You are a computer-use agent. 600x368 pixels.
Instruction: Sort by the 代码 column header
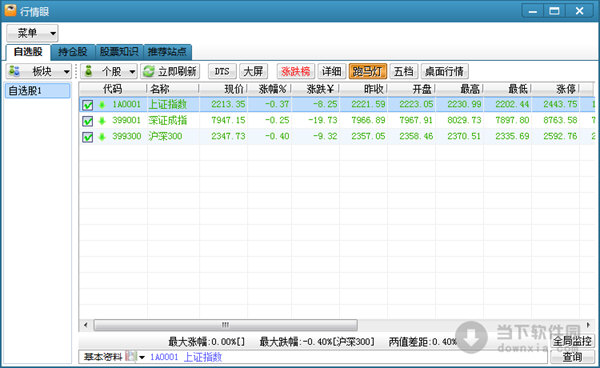click(113, 89)
